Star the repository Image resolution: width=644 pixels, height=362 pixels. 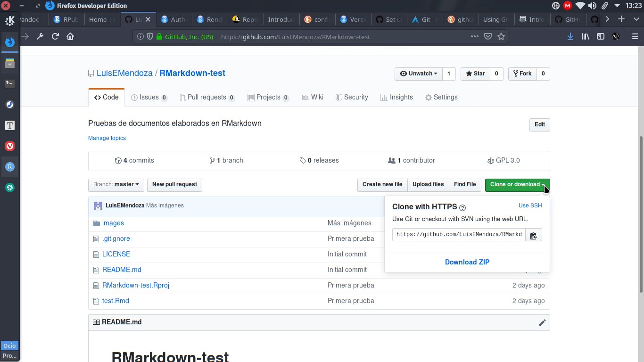[x=475, y=74]
